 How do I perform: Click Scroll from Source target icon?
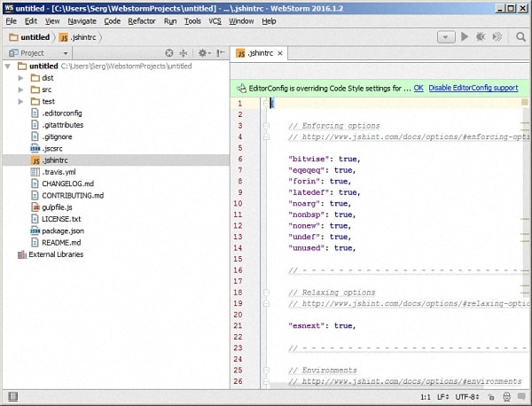(x=168, y=53)
